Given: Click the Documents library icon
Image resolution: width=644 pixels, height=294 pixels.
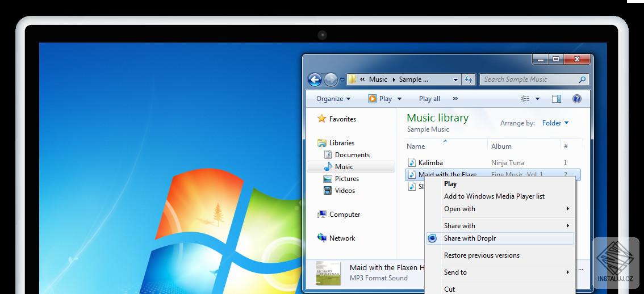Looking at the screenshot, I should (328, 154).
